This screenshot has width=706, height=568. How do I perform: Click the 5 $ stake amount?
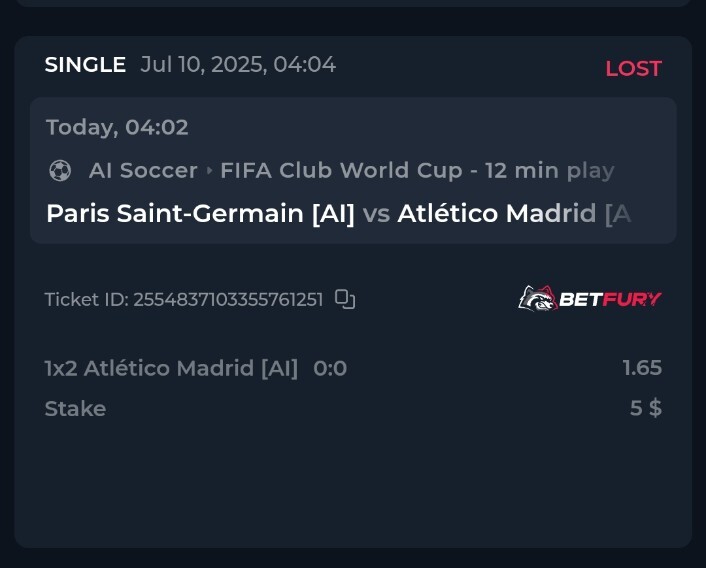tap(646, 408)
